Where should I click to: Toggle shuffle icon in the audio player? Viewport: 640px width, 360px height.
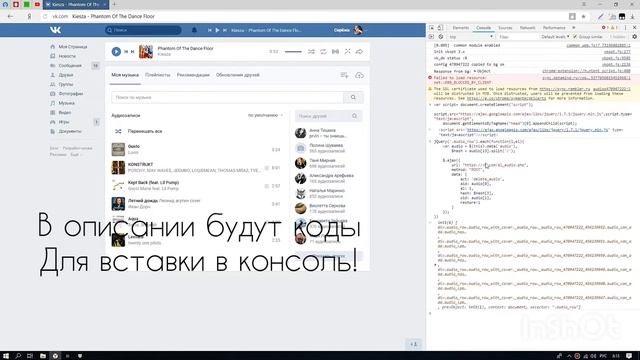(311, 51)
